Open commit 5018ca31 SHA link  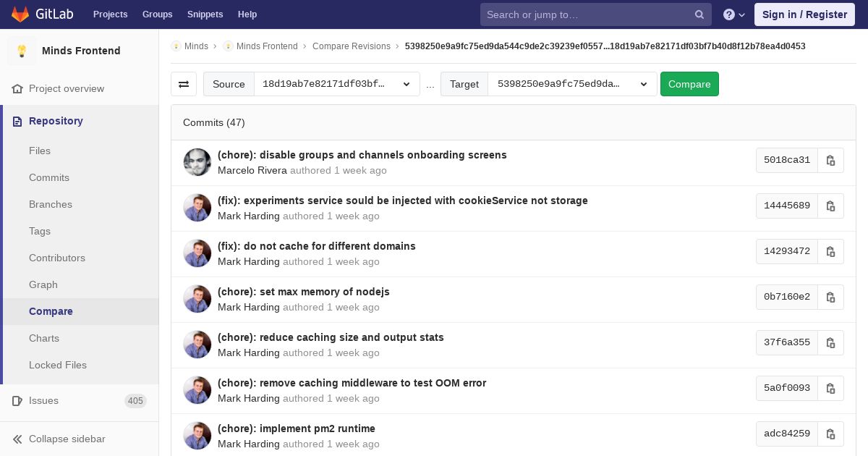787,160
